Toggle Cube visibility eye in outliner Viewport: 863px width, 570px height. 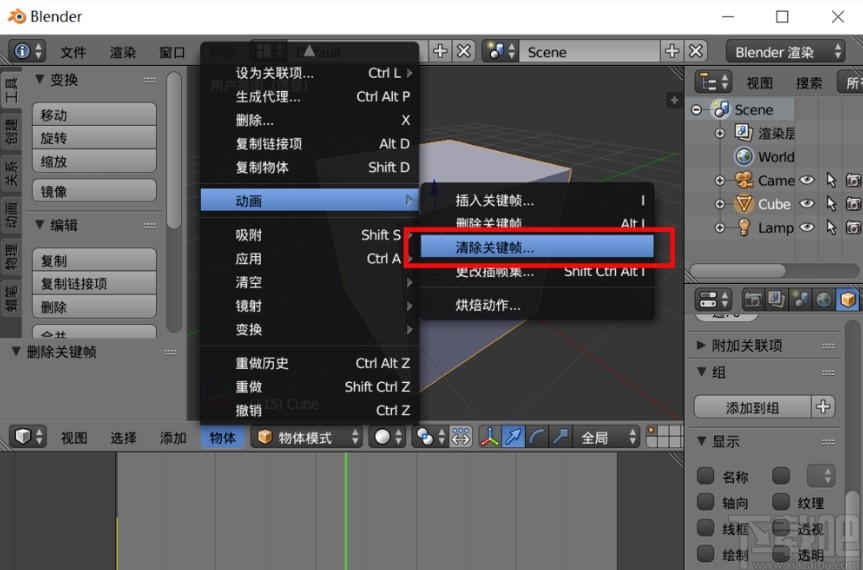(807, 204)
